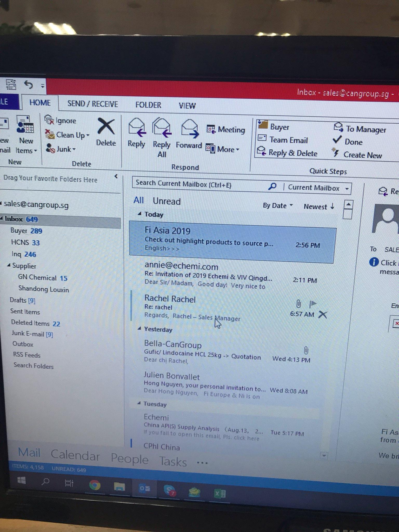The height and width of the screenshot is (532, 399).
Task: Click the Search Current Mailbox field
Action: coord(200,184)
